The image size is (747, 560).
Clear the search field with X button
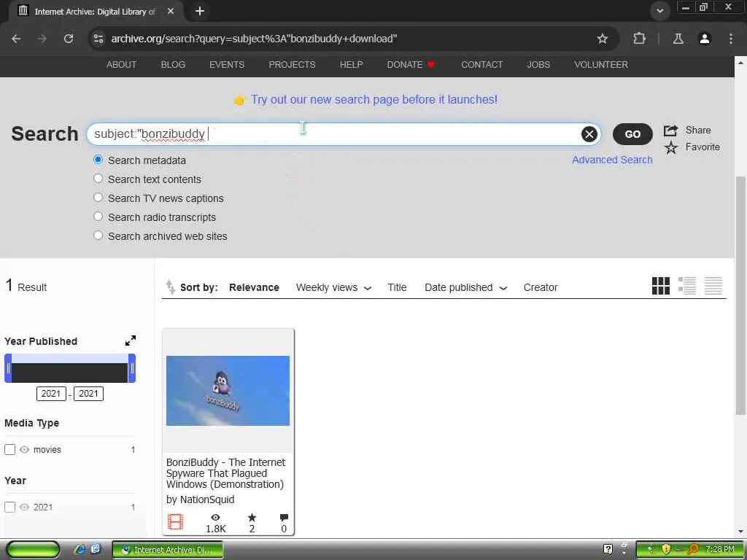pos(589,134)
